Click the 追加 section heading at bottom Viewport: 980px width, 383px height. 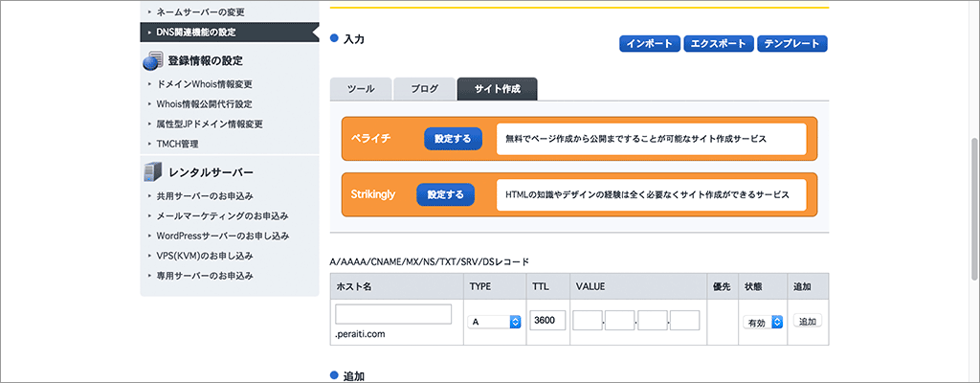pos(354,376)
